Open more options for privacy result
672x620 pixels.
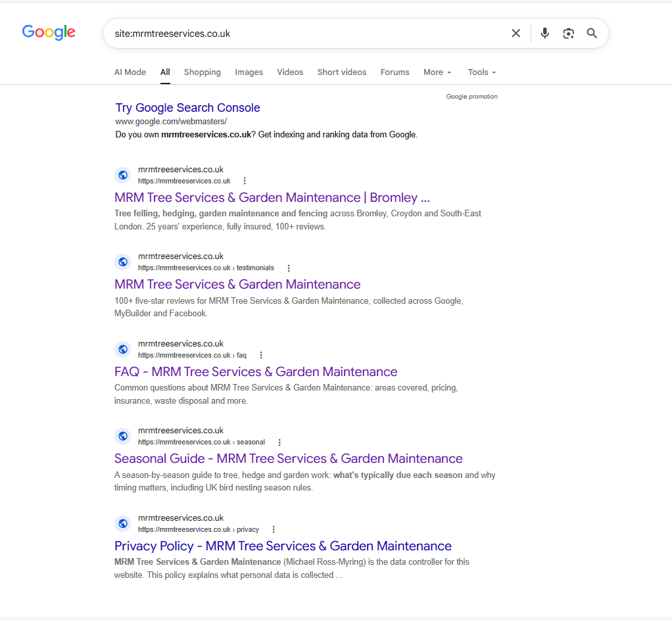(274, 529)
